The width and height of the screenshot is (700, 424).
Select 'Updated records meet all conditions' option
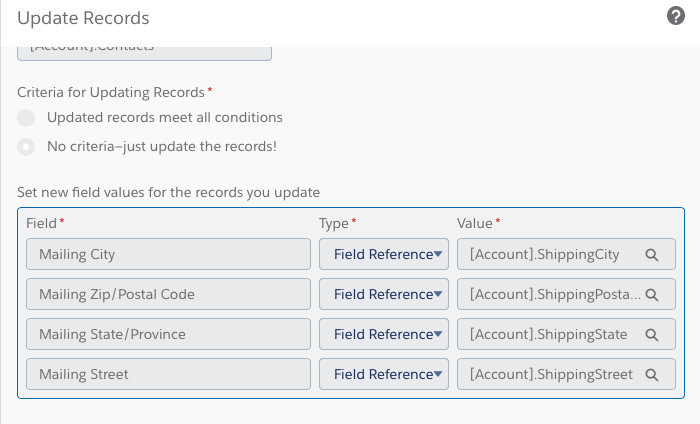(x=26, y=118)
